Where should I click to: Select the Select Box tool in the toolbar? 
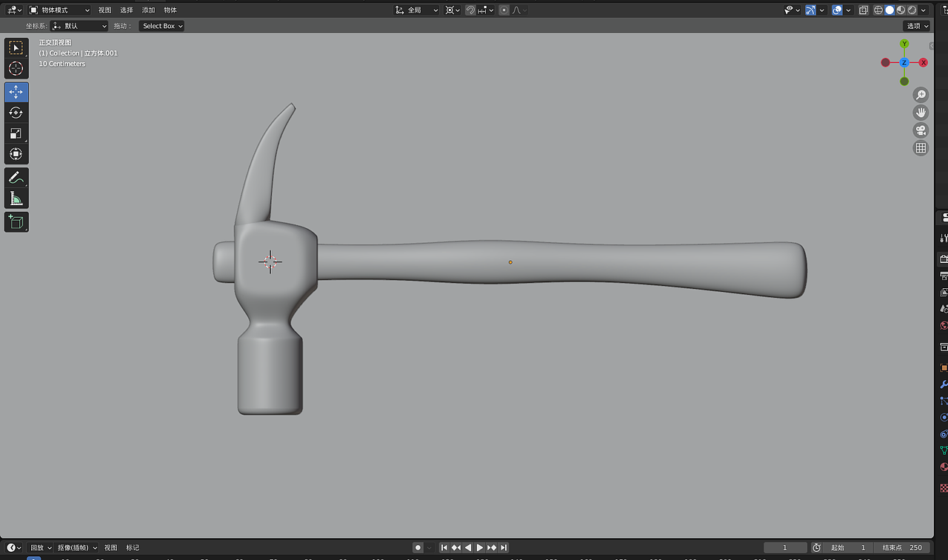[x=16, y=47]
